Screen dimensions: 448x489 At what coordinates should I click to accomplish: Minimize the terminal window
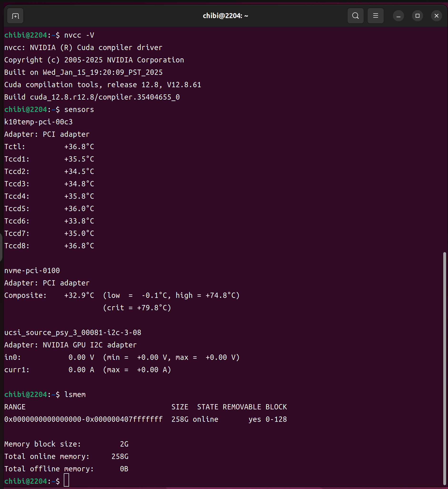[x=398, y=16]
